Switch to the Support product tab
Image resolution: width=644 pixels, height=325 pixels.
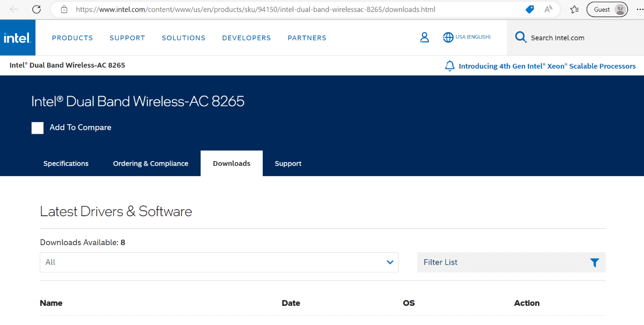point(288,163)
